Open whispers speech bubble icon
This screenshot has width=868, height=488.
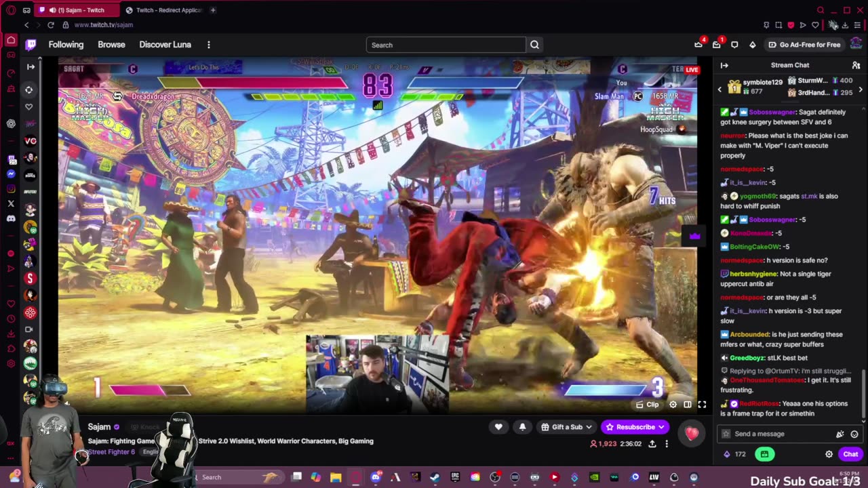734,45
